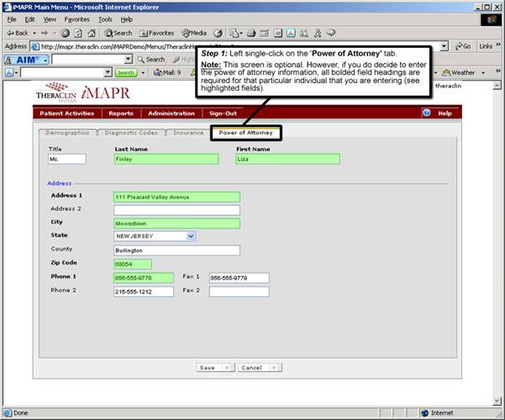Viewport: 505px width, 420px height.
Task: Click the Sign-Out link
Action: point(223,113)
